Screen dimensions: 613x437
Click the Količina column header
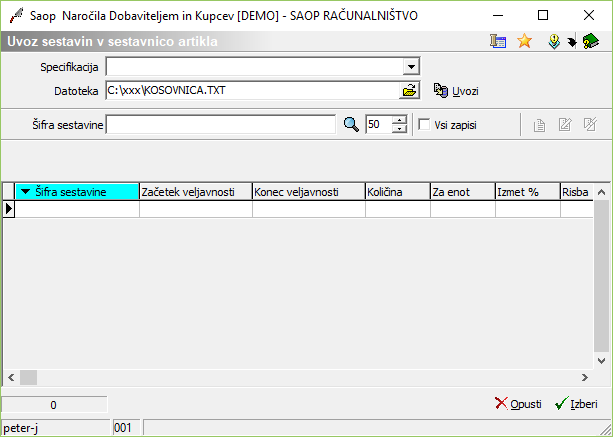click(x=398, y=192)
